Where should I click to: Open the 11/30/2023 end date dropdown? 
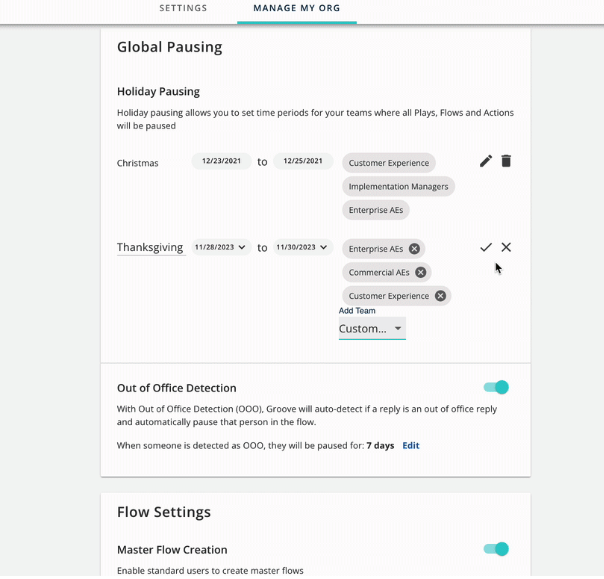302,247
